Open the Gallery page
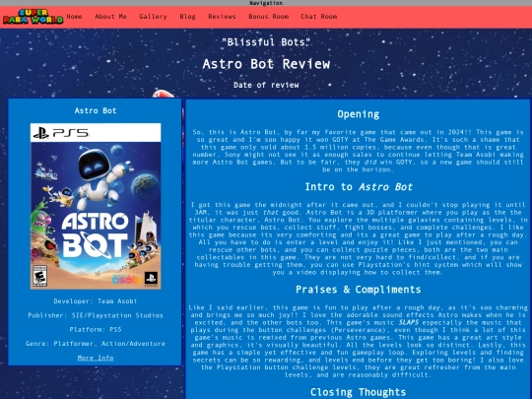Screen dimensions: 532x399 153,17
